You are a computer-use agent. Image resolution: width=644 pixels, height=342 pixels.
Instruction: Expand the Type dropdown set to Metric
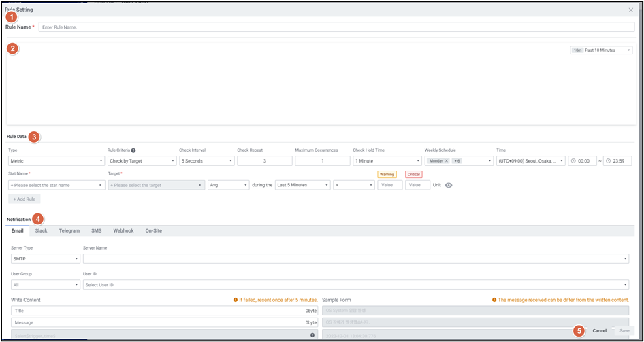57,161
